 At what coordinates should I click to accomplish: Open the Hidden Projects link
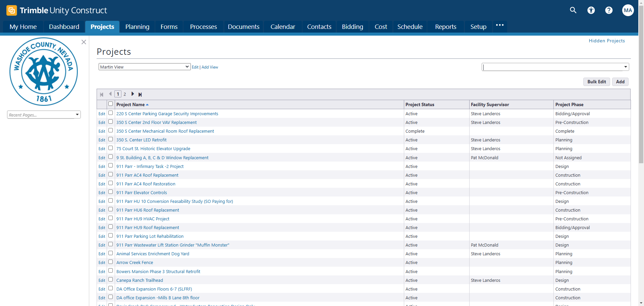coord(607,41)
